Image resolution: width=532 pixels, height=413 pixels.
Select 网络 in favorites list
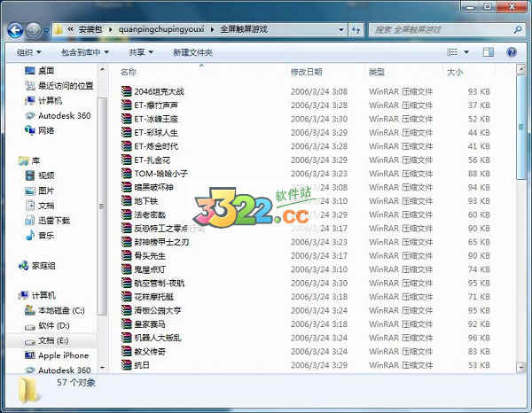tap(39, 130)
